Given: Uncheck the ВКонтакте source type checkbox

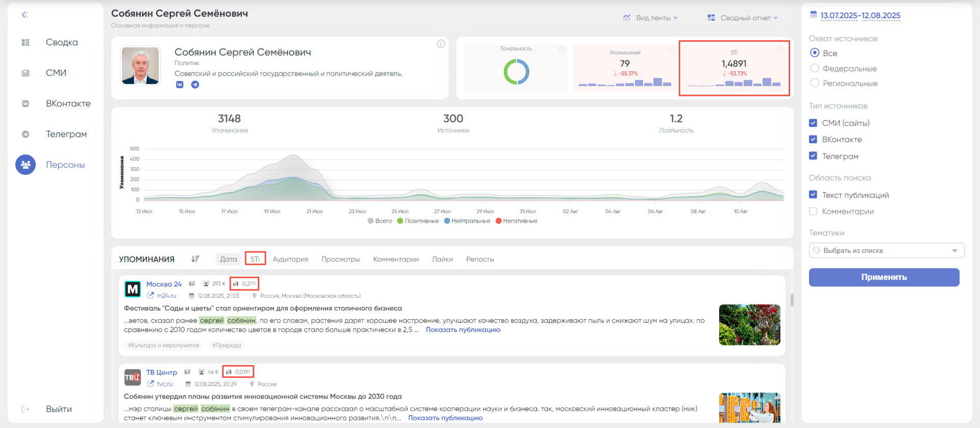Looking at the screenshot, I should 813,139.
